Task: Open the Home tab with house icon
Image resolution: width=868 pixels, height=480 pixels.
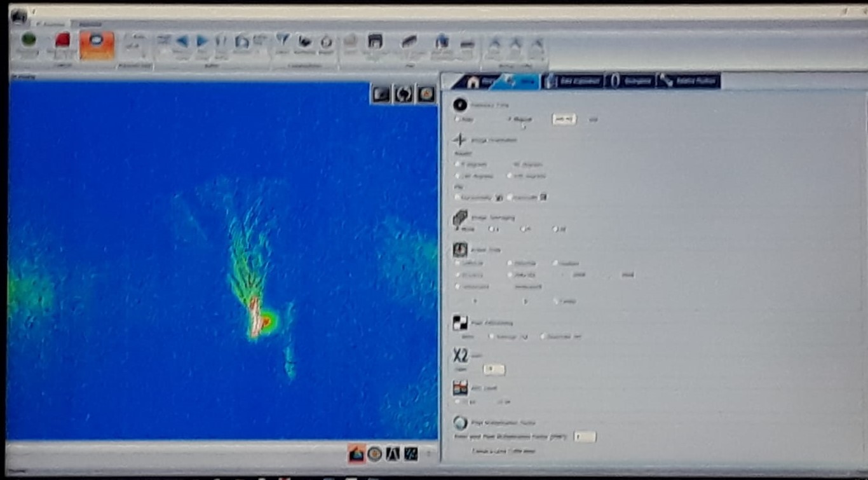Action: [x=472, y=81]
